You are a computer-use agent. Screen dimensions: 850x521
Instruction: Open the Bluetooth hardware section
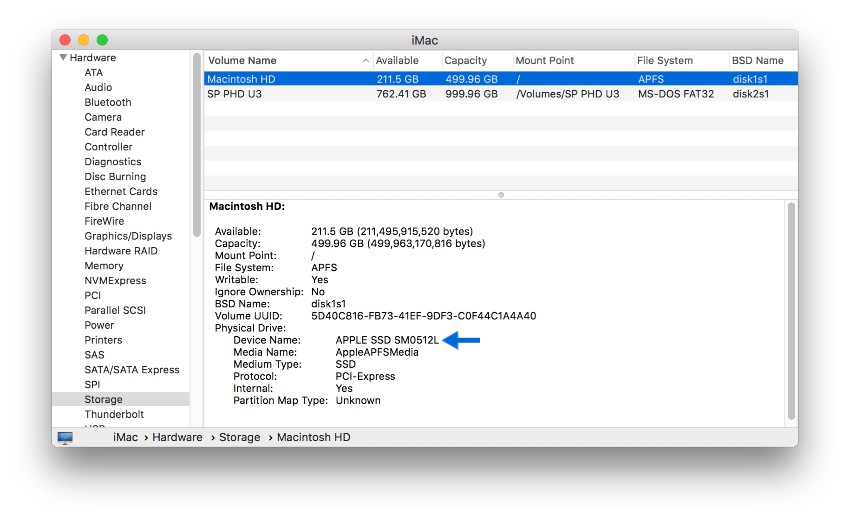pos(108,102)
